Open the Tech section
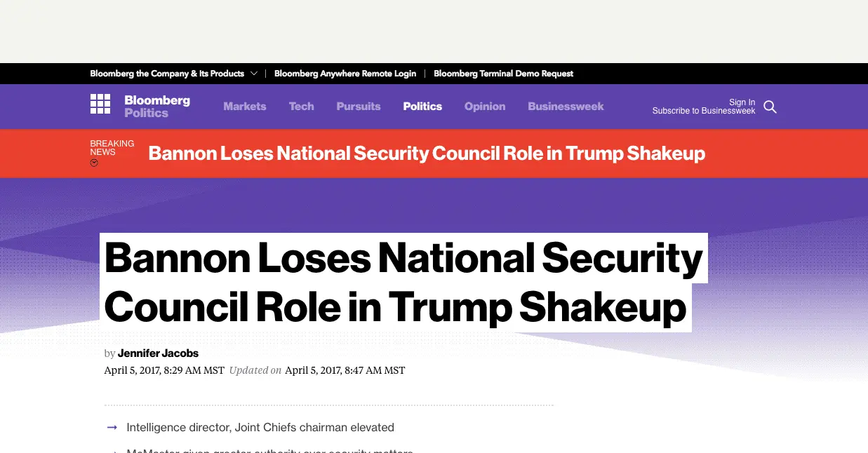 301,107
